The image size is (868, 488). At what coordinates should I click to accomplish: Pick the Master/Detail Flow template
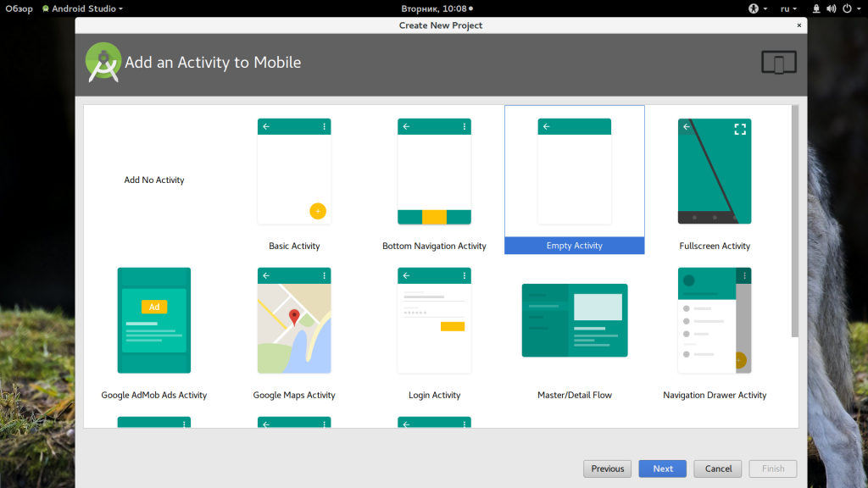[x=575, y=321]
